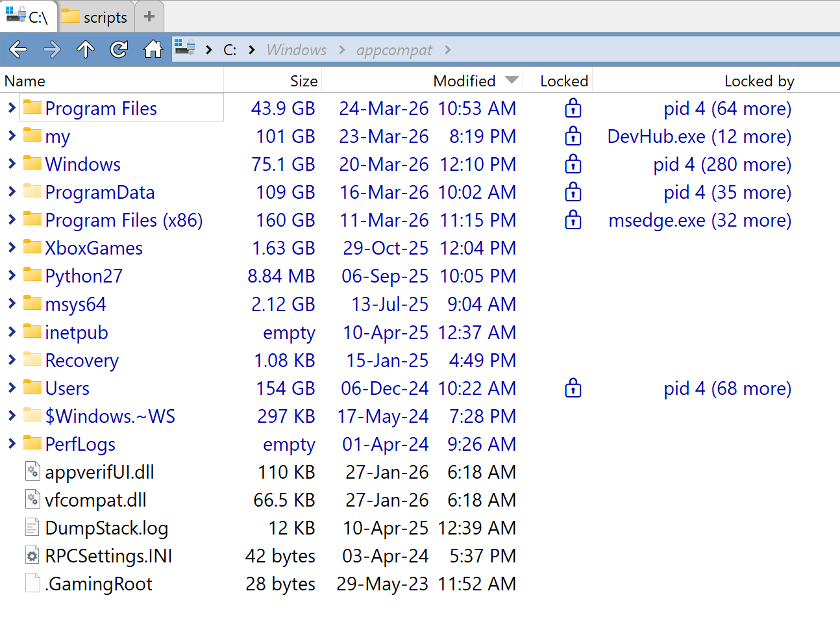This screenshot has width=840, height=617.
Task: Click the 'DevHub.exe (12 more)' locked-by entry
Action: [699, 136]
